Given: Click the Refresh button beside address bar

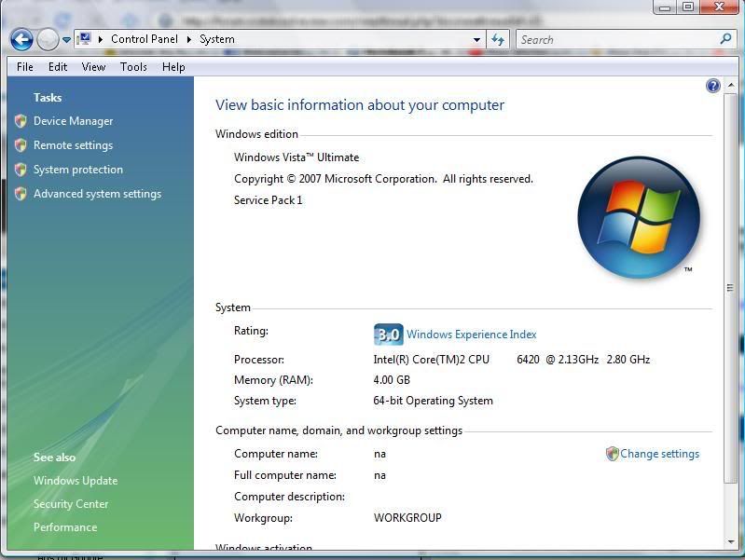Looking at the screenshot, I should pos(498,39).
